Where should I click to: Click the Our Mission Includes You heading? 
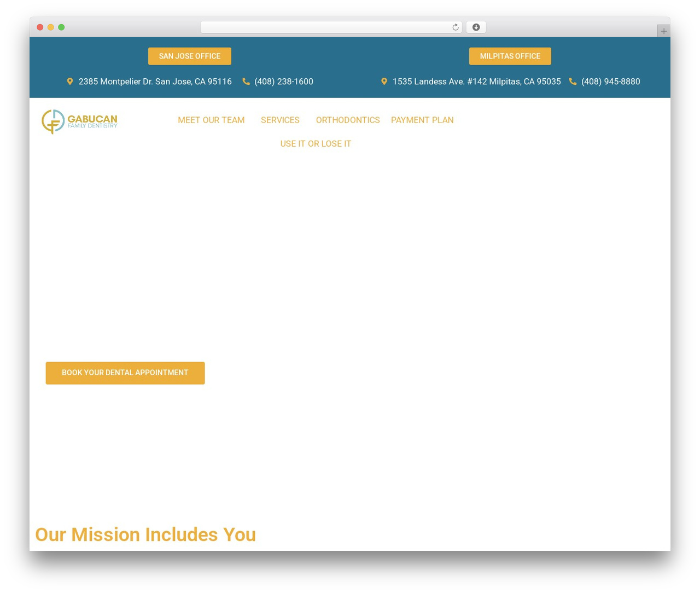coord(145,534)
